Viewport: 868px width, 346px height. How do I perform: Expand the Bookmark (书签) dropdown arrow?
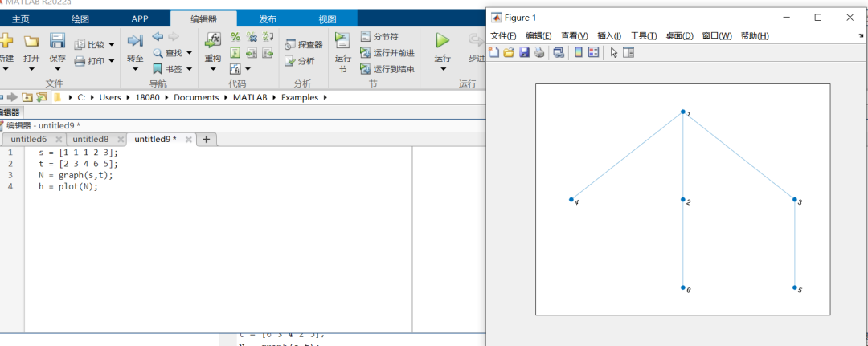pyautogui.click(x=189, y=69)
